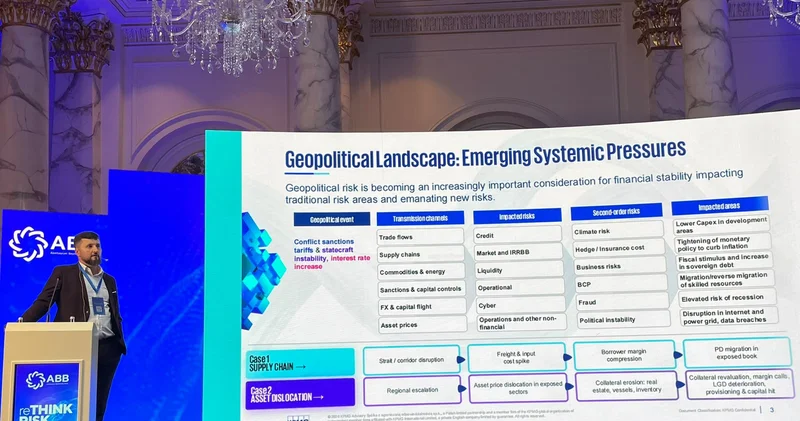Screen dimensions: 800x421
Task: Click the 'Conflict sanctions tariffs & statecraft' text
Action: [x=324, y=246]
